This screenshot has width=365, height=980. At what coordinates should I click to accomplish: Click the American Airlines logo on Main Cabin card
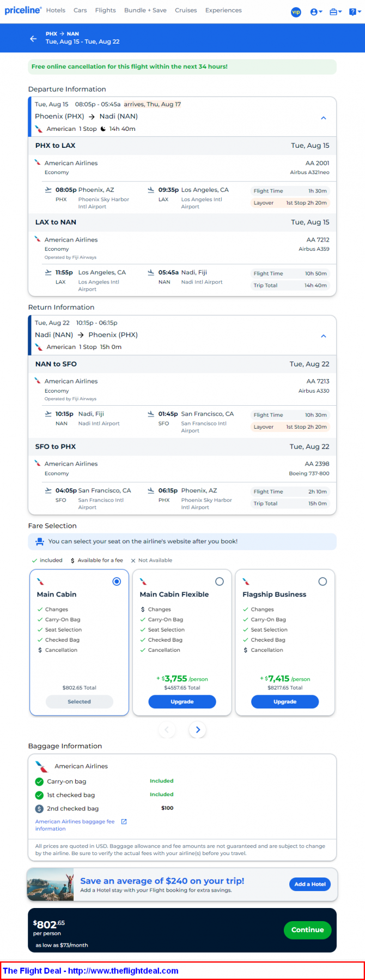tap(40, 581)
